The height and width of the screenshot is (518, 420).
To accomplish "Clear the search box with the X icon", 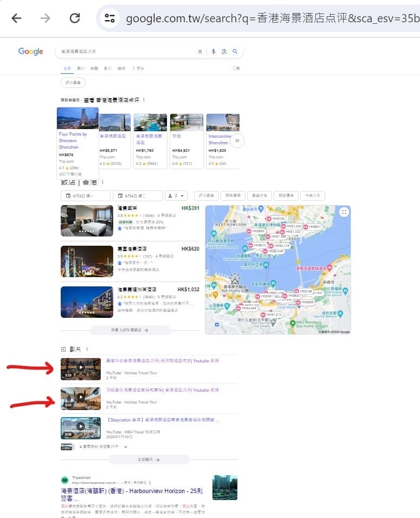I will [199, 52].
